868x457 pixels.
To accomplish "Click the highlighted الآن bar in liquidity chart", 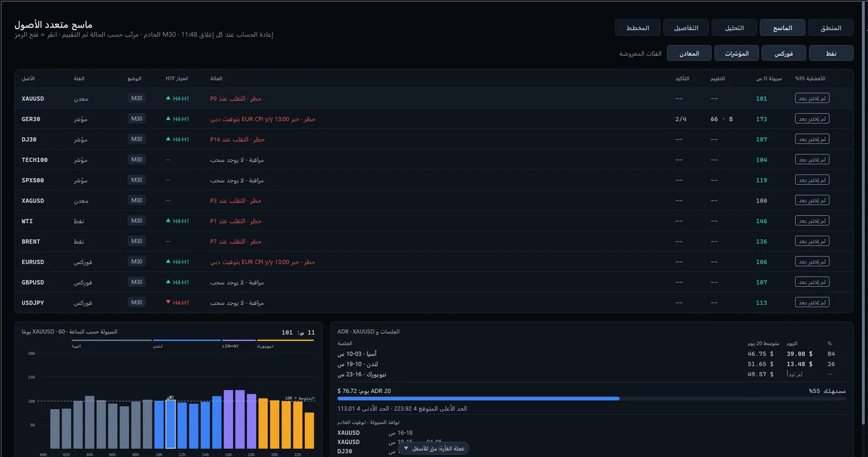I will pyautogui.click(x=170, y=424).
